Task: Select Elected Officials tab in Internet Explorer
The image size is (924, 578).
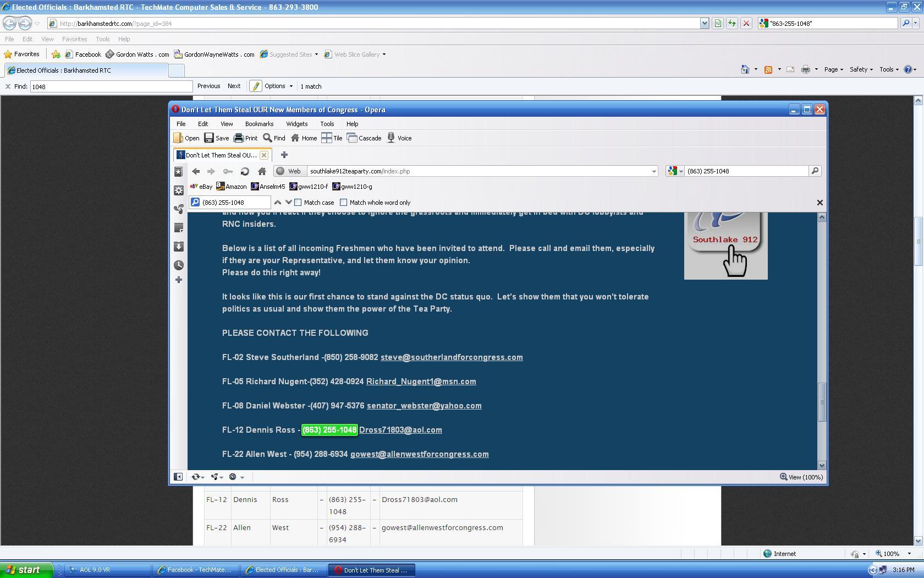Action: 86,70
